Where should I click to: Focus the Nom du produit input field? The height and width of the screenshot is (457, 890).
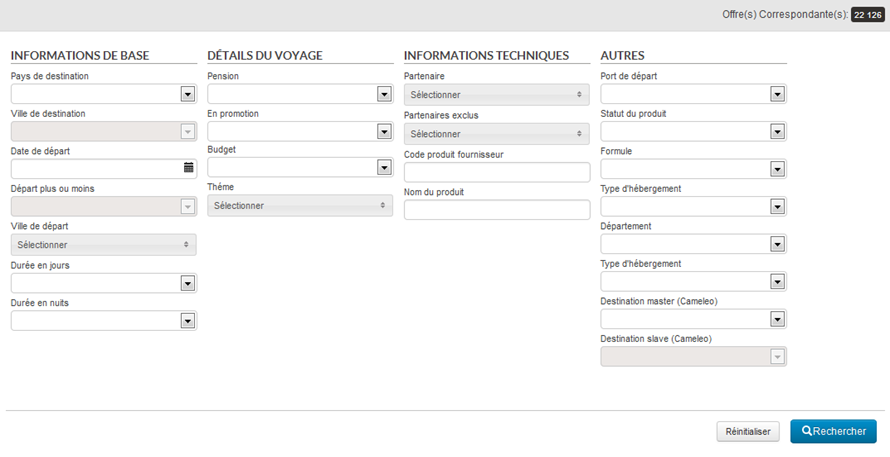[x=497, y=210]
